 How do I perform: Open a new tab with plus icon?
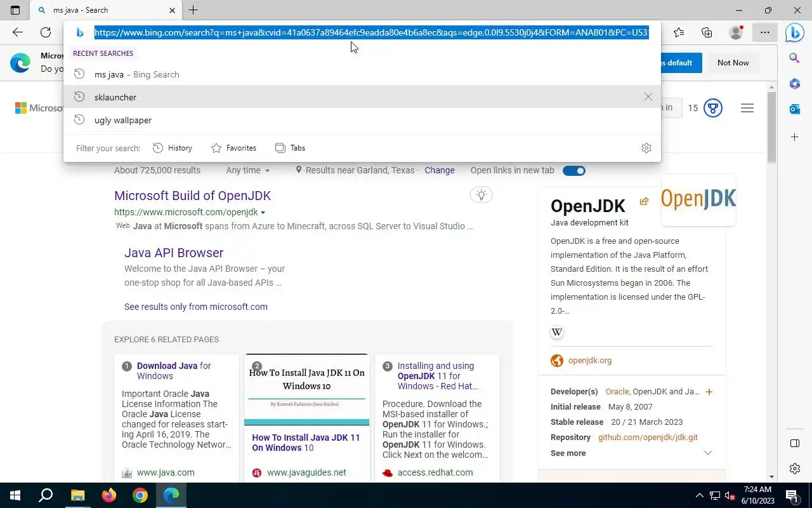193,10
